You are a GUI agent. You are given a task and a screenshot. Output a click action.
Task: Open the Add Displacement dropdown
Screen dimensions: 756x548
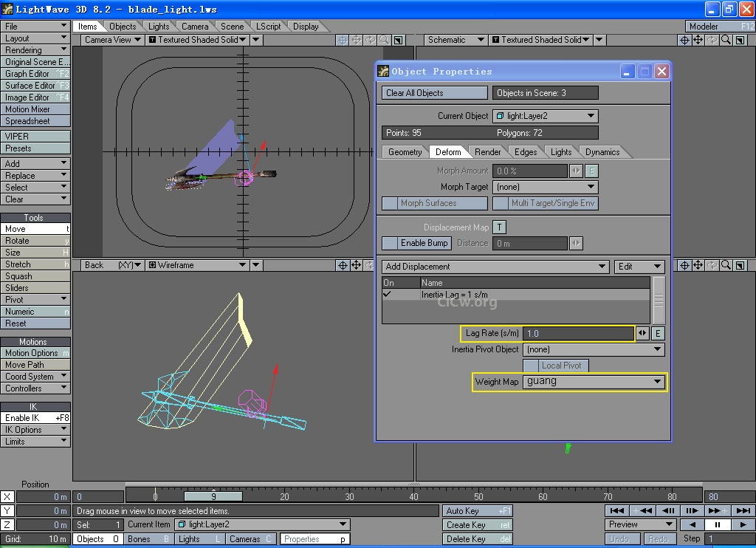[x=495, y=267]
